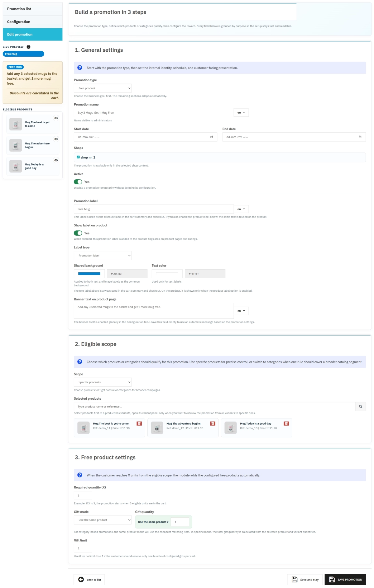Image resolution: width=374 pixels, height=588 pixels.
Task: Open the End date calendar picker
Action: [360, 137]
